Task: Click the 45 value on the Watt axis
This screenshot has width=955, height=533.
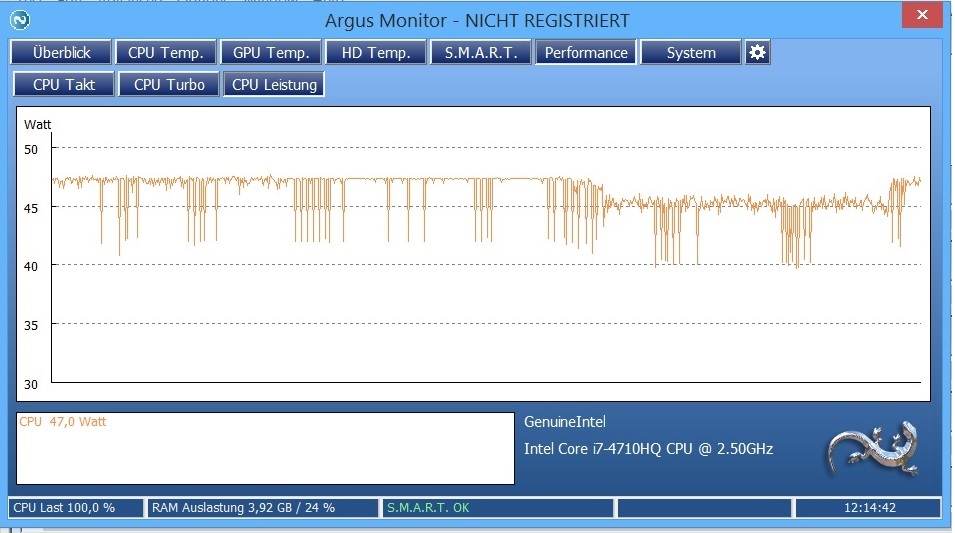Action: coord(31,208)
